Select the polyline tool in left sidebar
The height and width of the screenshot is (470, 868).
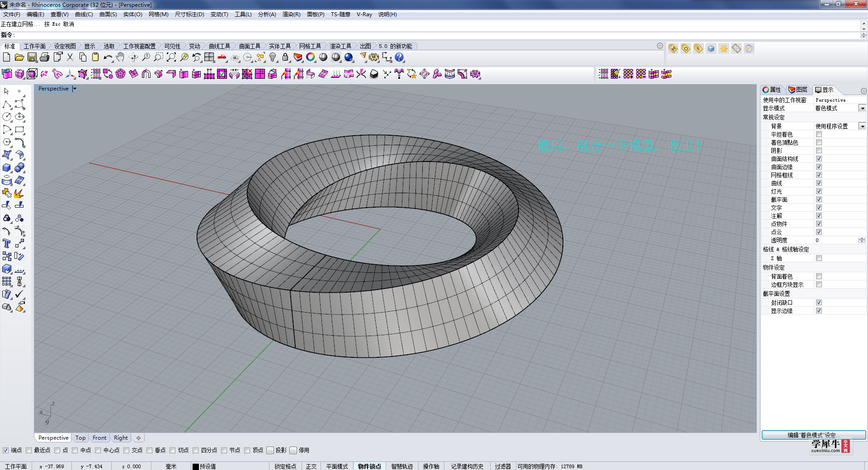click(7, 104)
